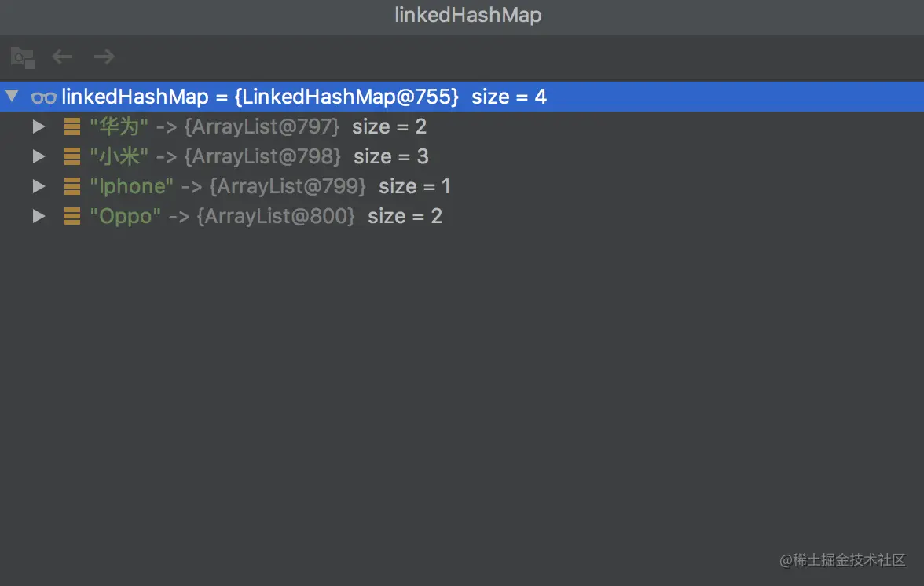The image size is (924, 586).
Task: Click the set inspection root folder icon
Action: [x=23, y=57]
